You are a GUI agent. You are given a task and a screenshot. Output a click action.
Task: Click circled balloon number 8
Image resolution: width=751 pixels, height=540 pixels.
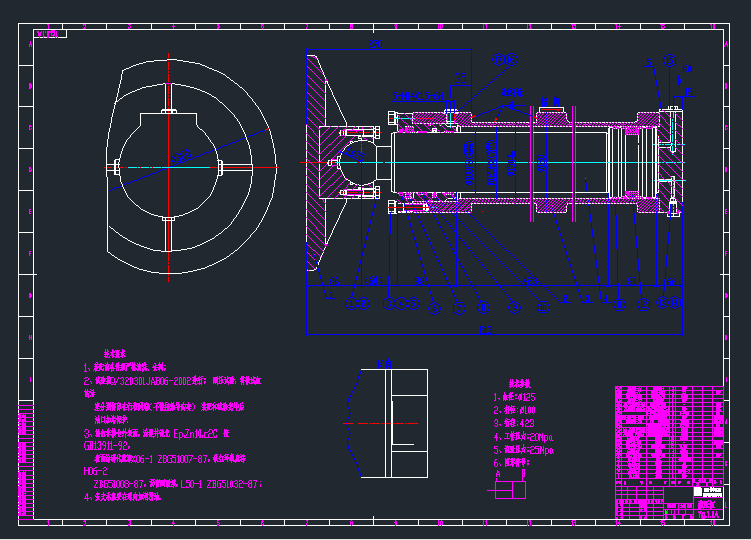pyautogui.click(x=483, y=308)
